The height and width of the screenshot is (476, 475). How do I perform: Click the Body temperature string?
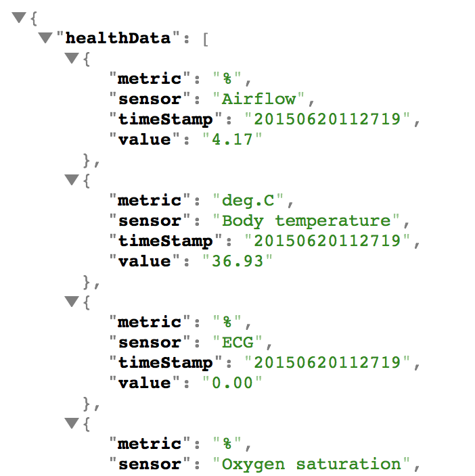pos(306,220)
